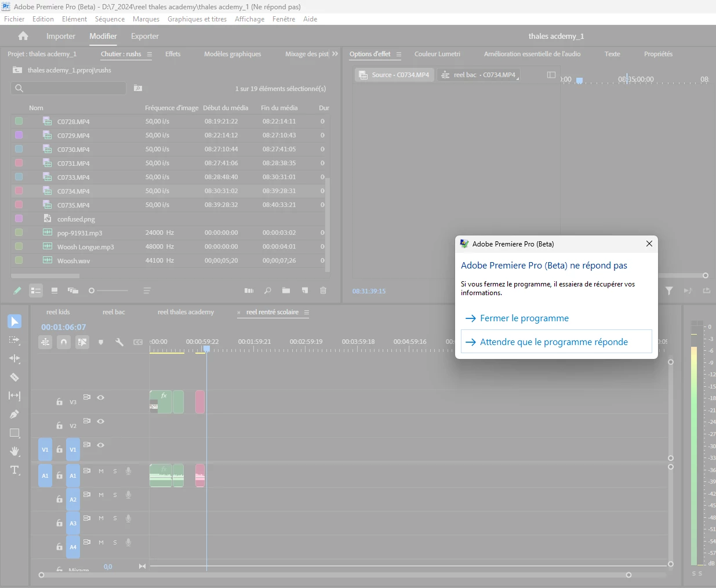Solo audio track A2
716x588 pixels.
pos(115,495)
